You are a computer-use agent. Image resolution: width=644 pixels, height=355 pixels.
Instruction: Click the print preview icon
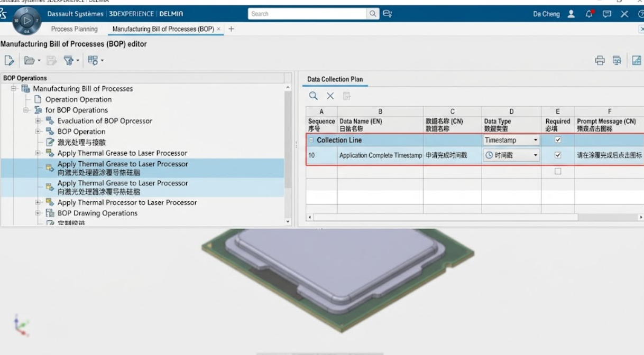click(617, 60)
